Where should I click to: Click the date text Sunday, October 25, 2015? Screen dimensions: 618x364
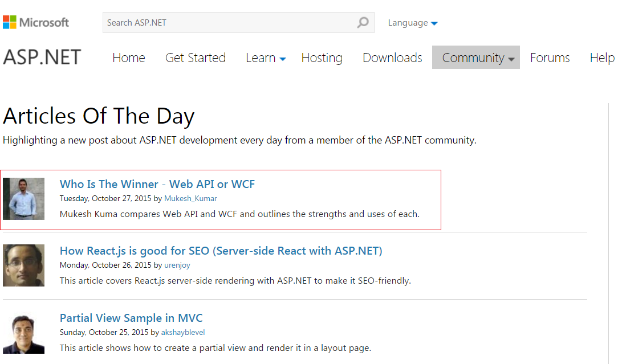coord(104,333)
